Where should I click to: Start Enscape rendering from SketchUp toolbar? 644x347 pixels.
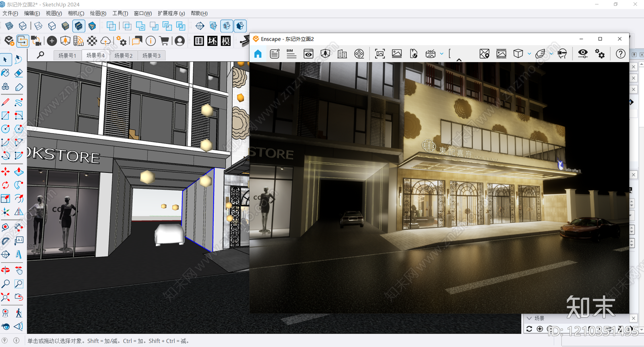coord(9,41)
